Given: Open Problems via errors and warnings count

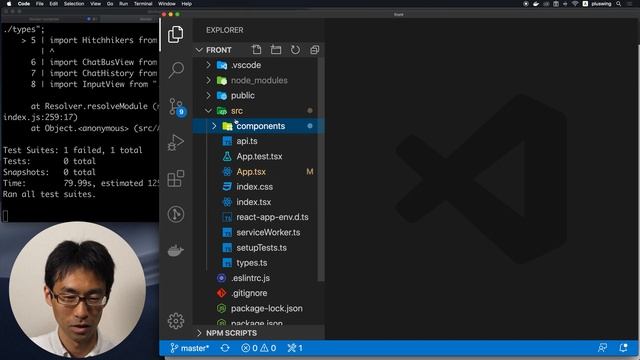Looking at the screenshot, I should point(258,348).
